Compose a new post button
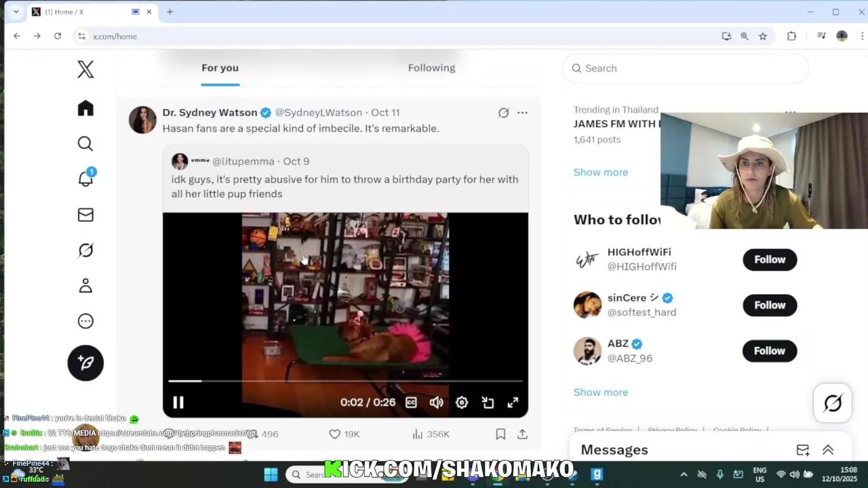The width and height of the screenshot is (868, 488). pyautogui.click(x=85, y=363)
